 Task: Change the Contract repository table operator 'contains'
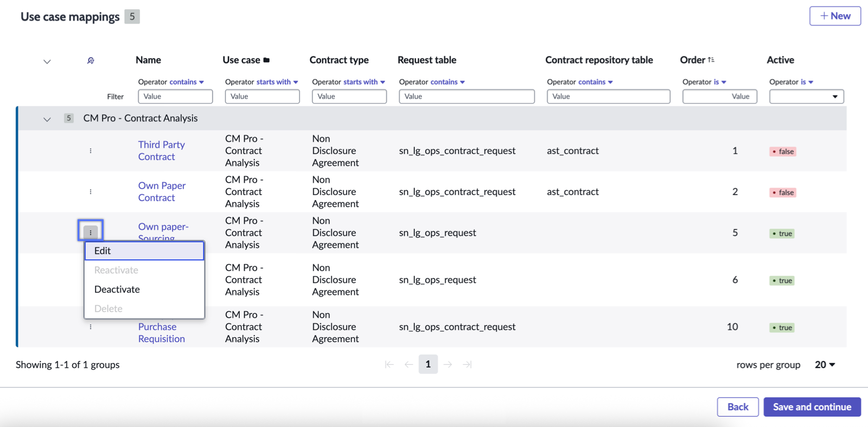pyautogui.click(x=596, y=82)
